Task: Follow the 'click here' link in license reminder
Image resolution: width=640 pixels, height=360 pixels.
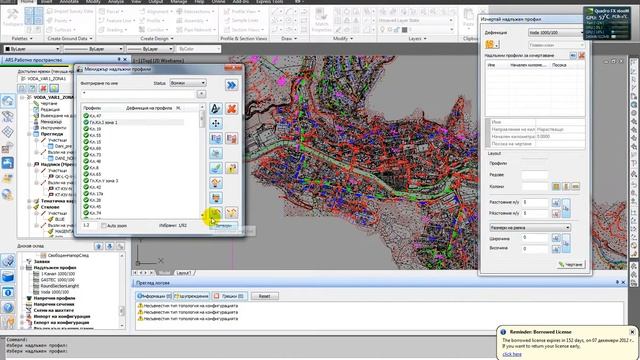Action: click(x=512, y=354)
